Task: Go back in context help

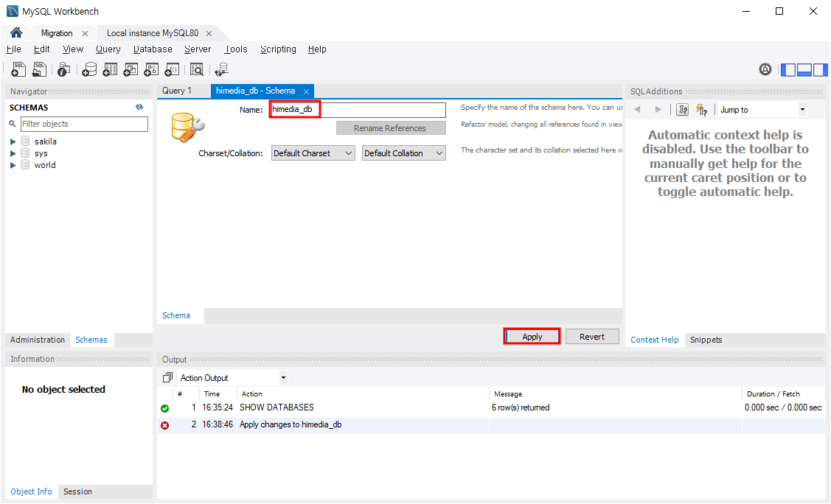Action: coord(638,110)
